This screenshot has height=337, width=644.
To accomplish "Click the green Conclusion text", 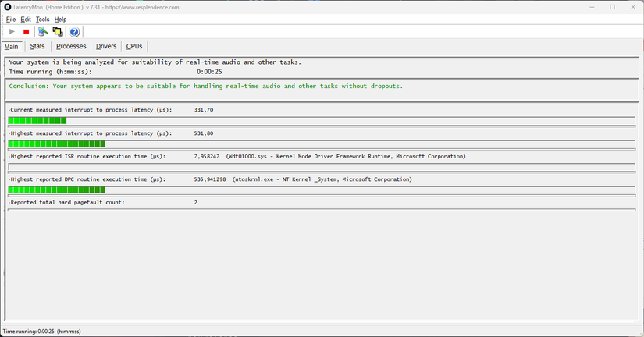I will tap(206, 86).
